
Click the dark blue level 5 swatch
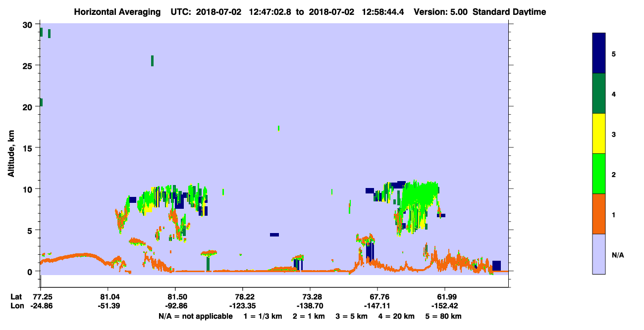pyautogui.click(x=599, y=53)
